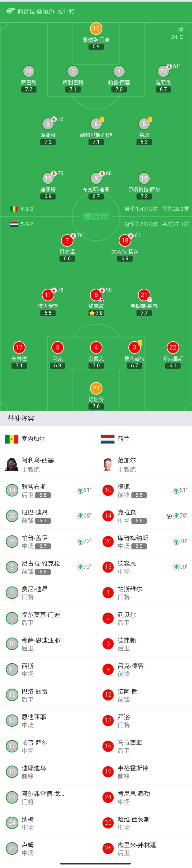This screenshot has width=192, height=868.
Task: Tap green substitution arrow next to 雅各布斯
Action: click(x=80, y=490)
